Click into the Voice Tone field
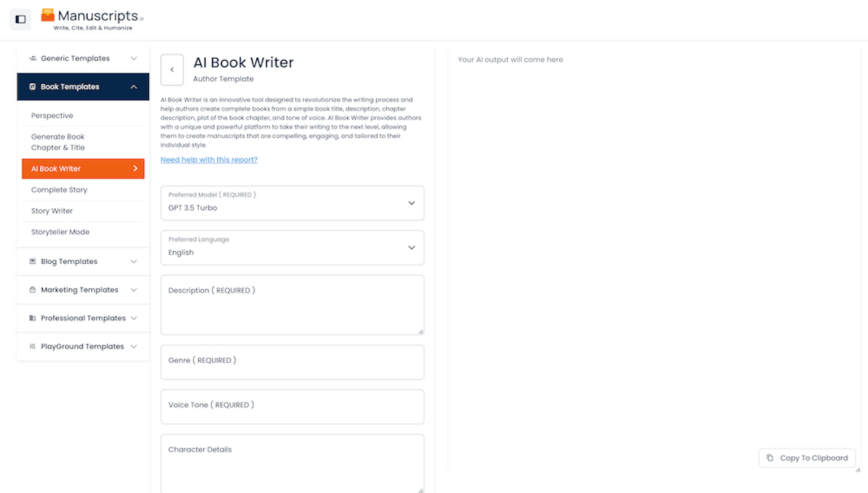The image size is (868, 493). [292, 406]
